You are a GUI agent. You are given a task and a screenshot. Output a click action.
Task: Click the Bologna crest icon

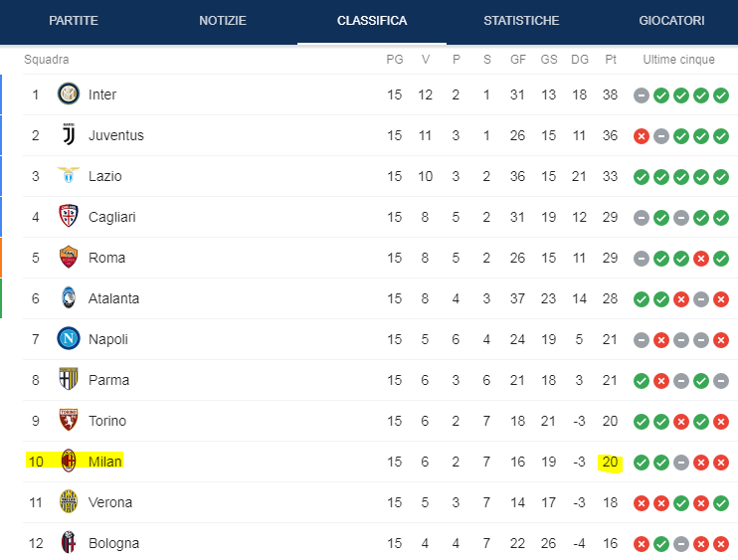(68, 543)
